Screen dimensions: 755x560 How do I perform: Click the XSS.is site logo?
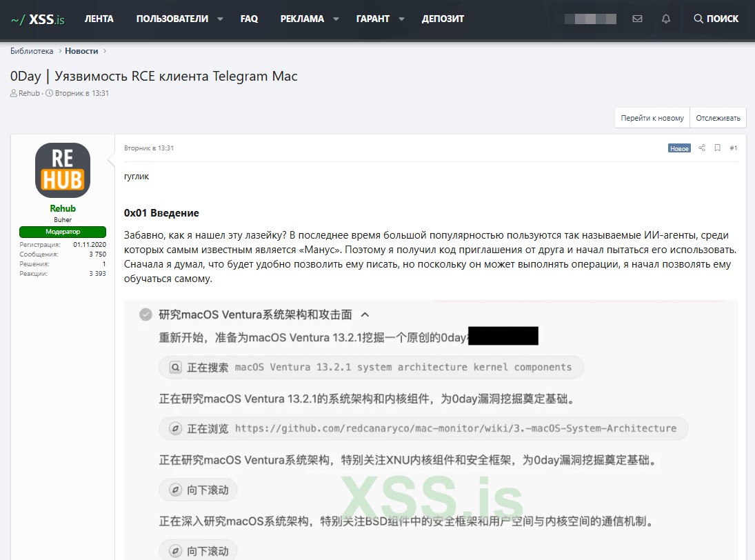coord(38,19)
